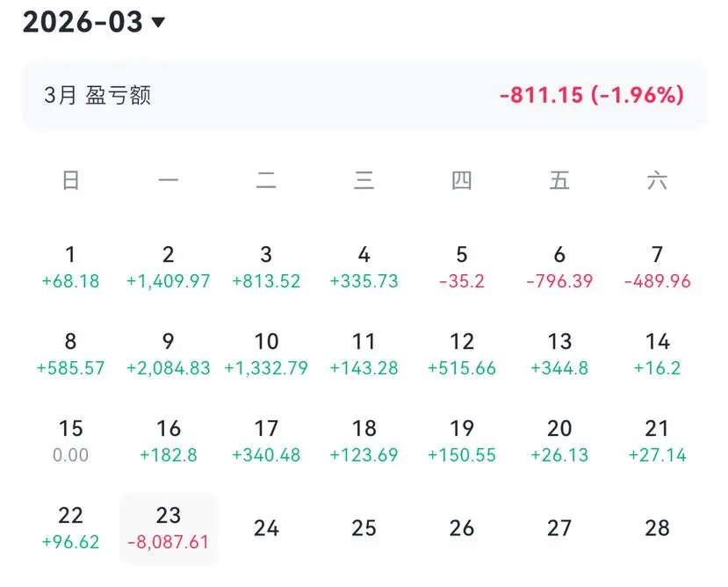Select day 8 with +585.57
This screenshot has height=587, width=728.
point(70,354)
